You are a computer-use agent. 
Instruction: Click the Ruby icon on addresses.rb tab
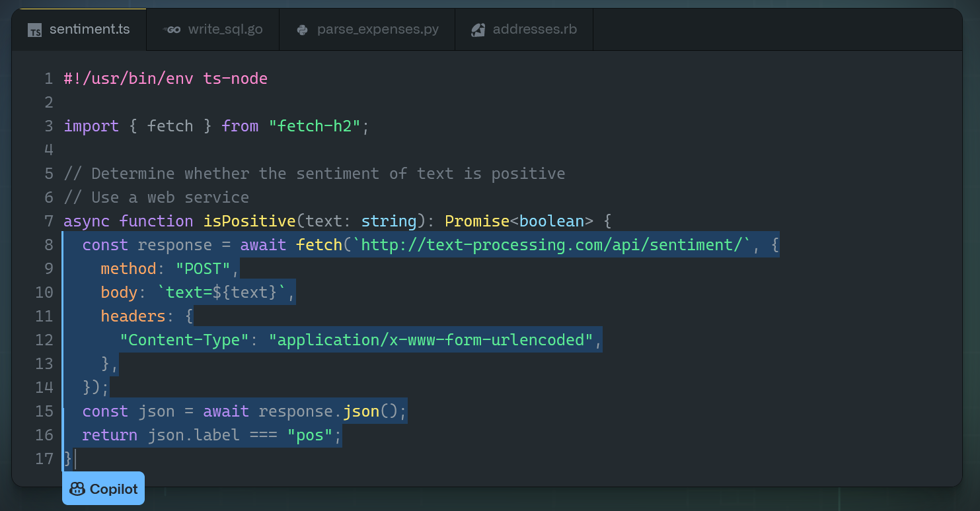[478, 29]
